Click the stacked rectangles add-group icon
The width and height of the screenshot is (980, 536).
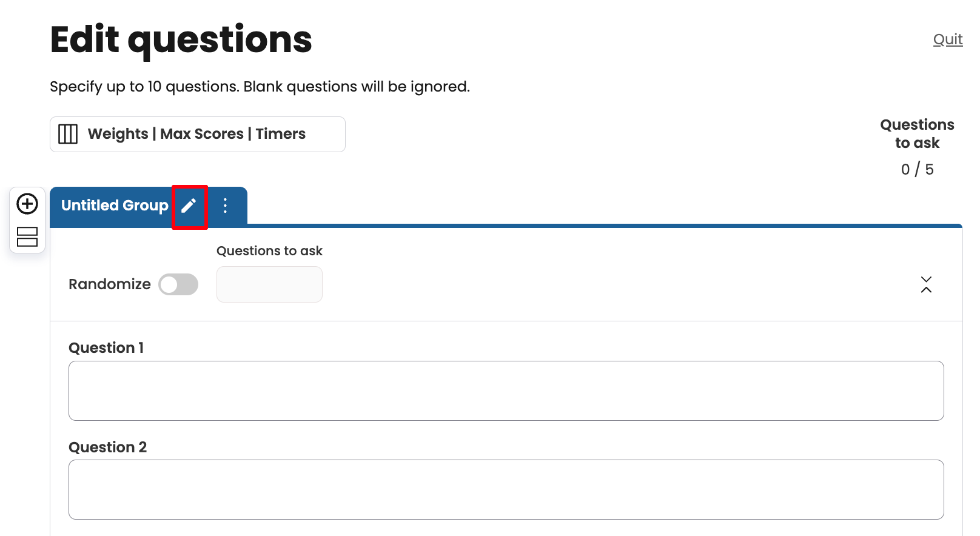click(x=27, y=237)
